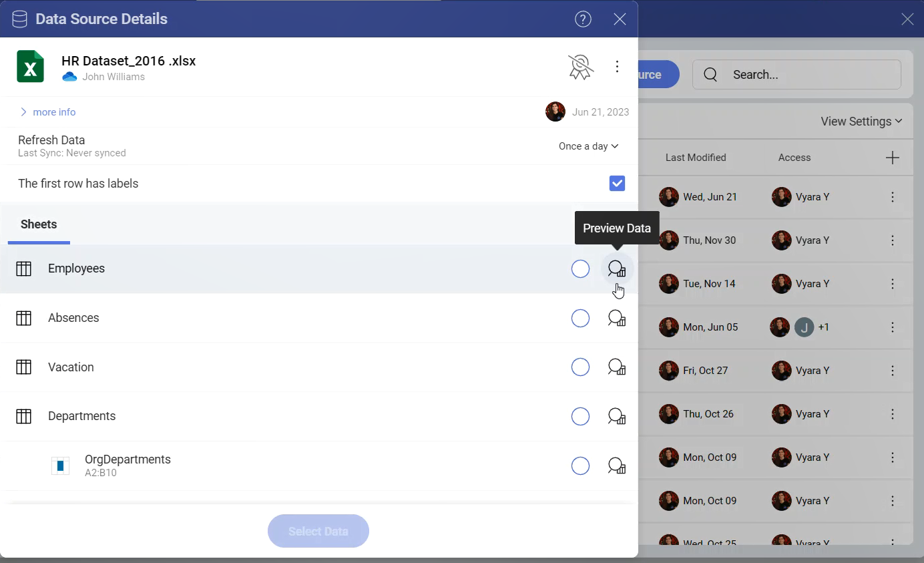Select the Departments sheet radio button

tap(581, 416)
